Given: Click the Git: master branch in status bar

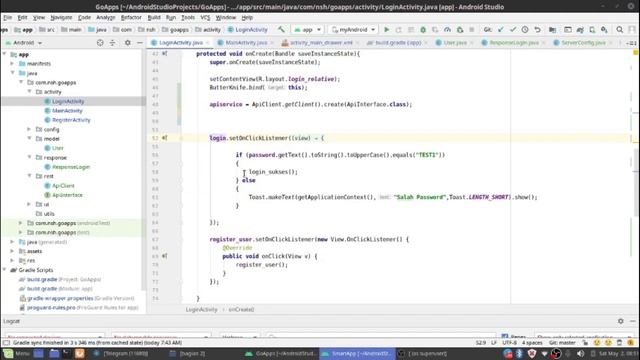Looking at the screenshot, I should click(x=562, y=343).
